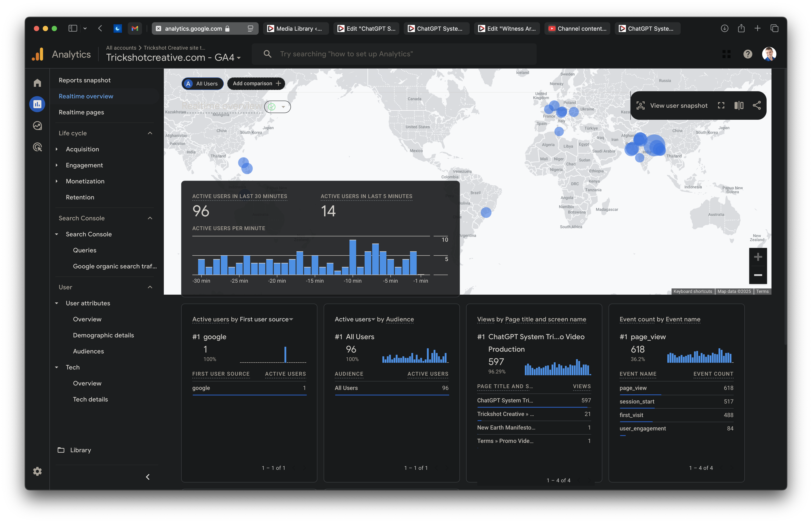Screen dimensions: 812x523
Task: Open the Home icon in left rail
Action: 37,83
